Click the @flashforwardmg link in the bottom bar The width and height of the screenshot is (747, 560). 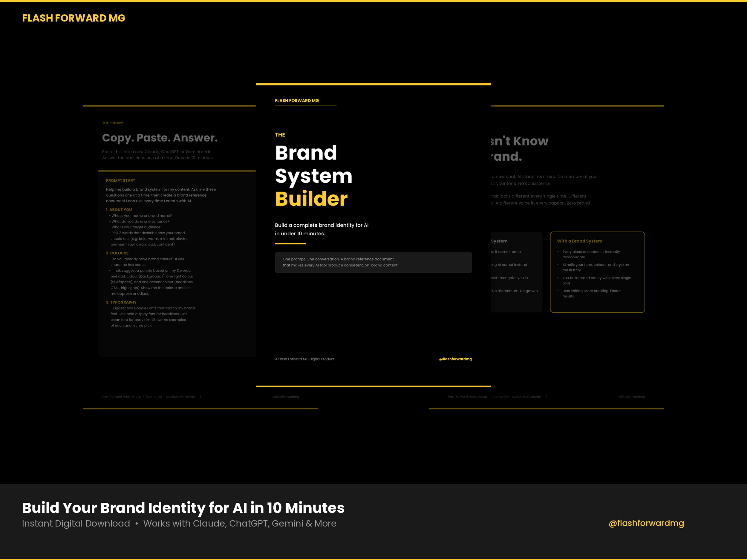click(x=646, y=524)
